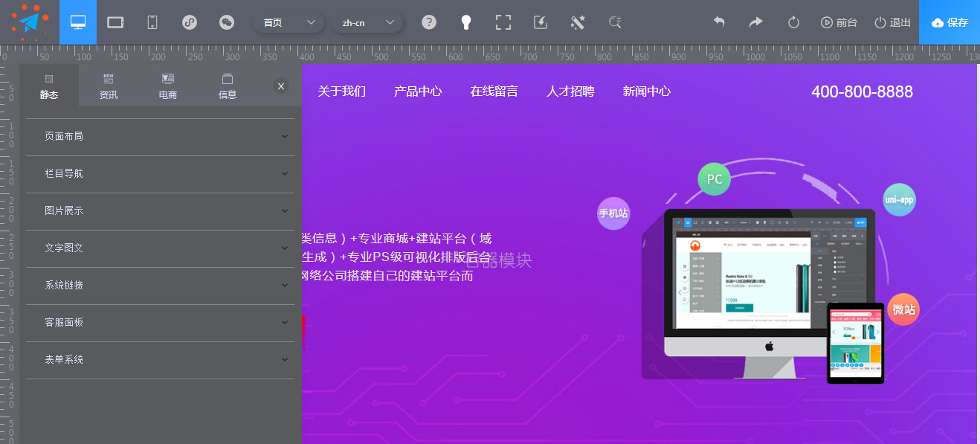Close the component panel with the X
Screen dimensions: 980x444
point(281,86)
